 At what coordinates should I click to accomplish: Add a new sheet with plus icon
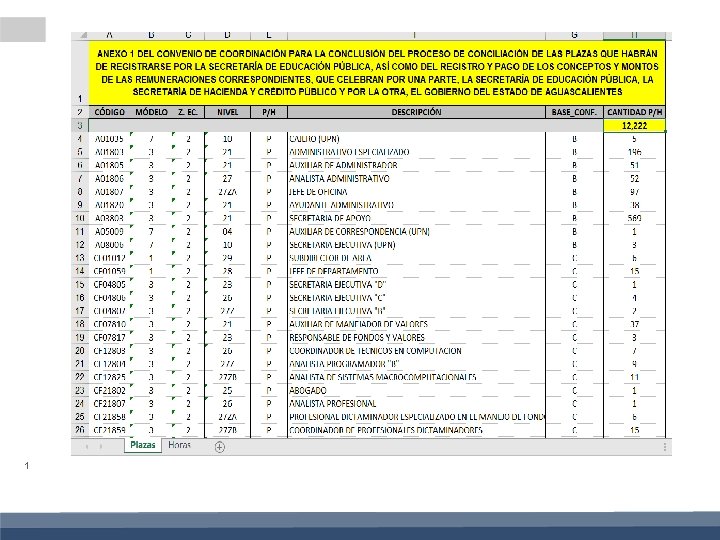tap(220, 447)
